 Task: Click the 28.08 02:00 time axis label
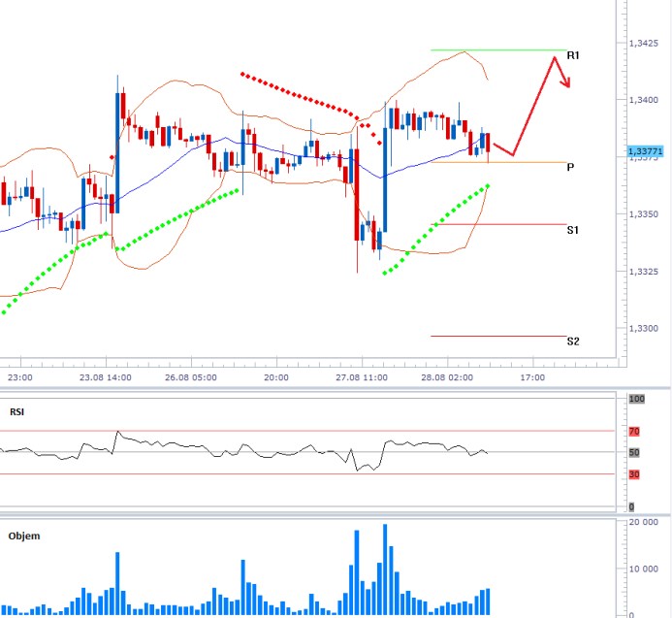coord(447,377)
